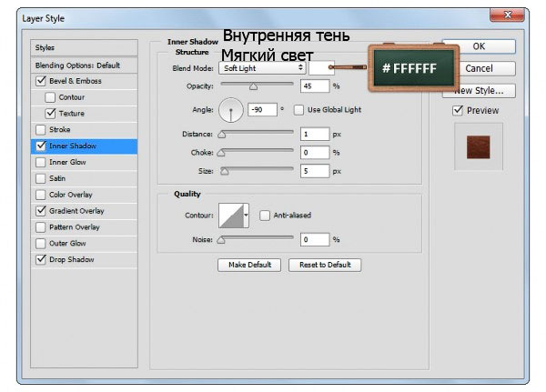Open the Blend Mode dropdown

point(262,68)
